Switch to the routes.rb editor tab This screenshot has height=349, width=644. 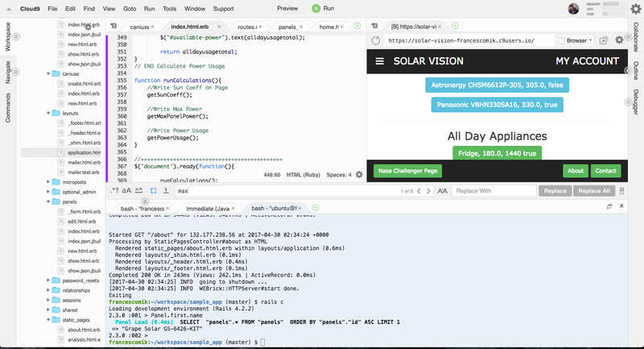tap(252, 27)
